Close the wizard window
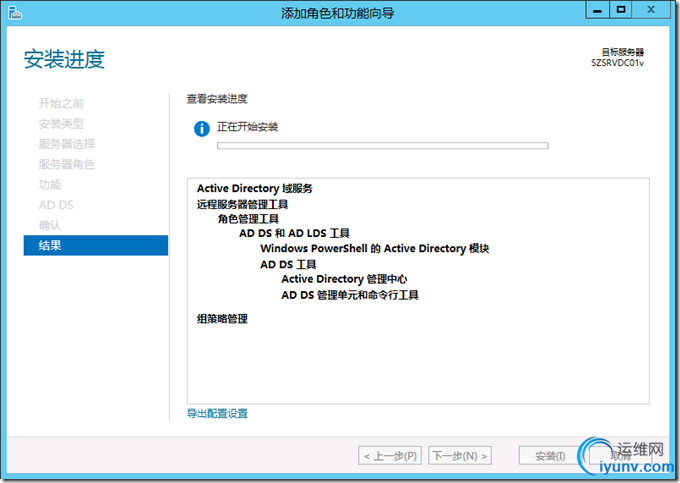 [651, 10]
